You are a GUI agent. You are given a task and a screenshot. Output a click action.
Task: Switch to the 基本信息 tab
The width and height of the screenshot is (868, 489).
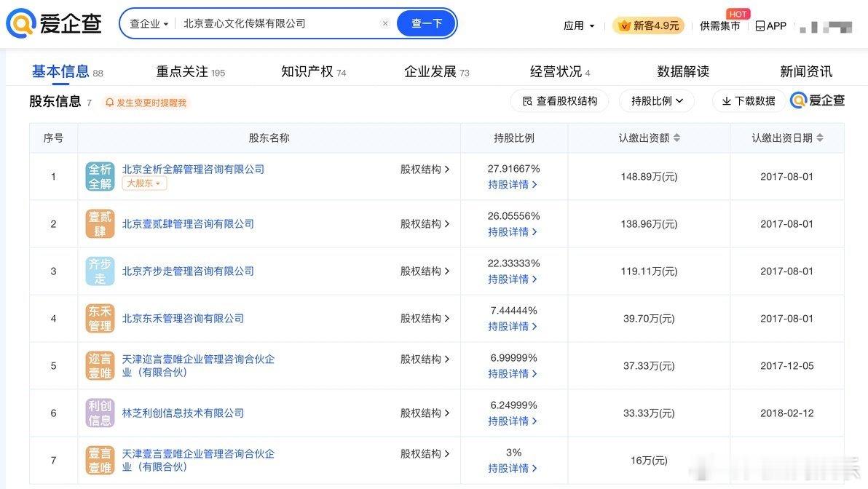[x=67, y=71]
